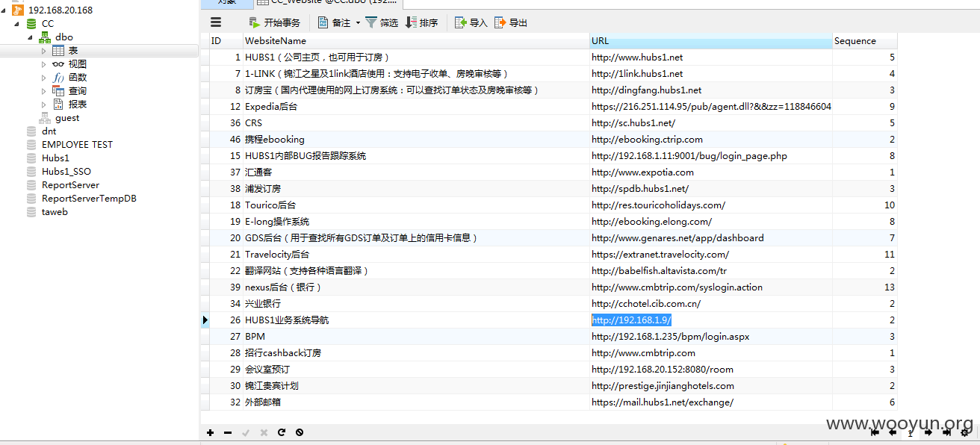Open the dropdown arrow next to 备注

(358, 23)
